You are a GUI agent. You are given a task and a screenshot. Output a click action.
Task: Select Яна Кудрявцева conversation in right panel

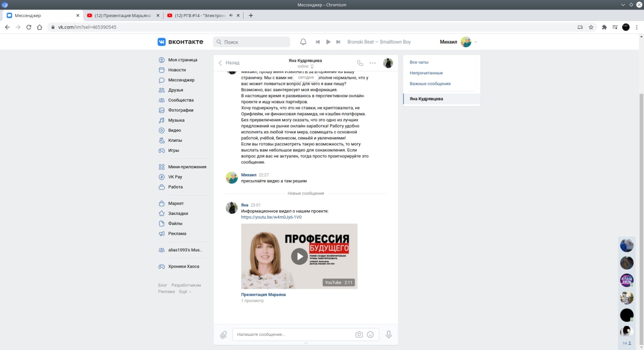(442, 99)
